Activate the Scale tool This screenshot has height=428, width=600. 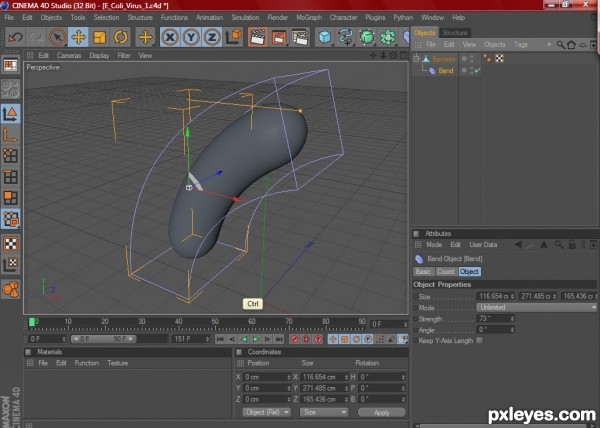click(x=99, y=37)
